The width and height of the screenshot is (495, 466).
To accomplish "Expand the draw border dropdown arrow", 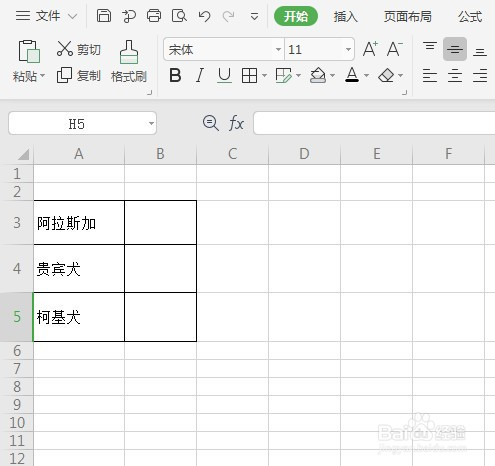I will [298, 76].
